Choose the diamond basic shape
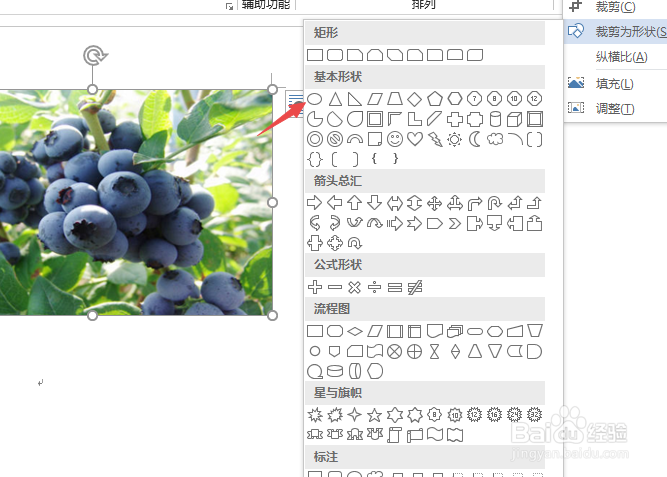The width and height of the screenshot is (667, 477). pos(415,99)
